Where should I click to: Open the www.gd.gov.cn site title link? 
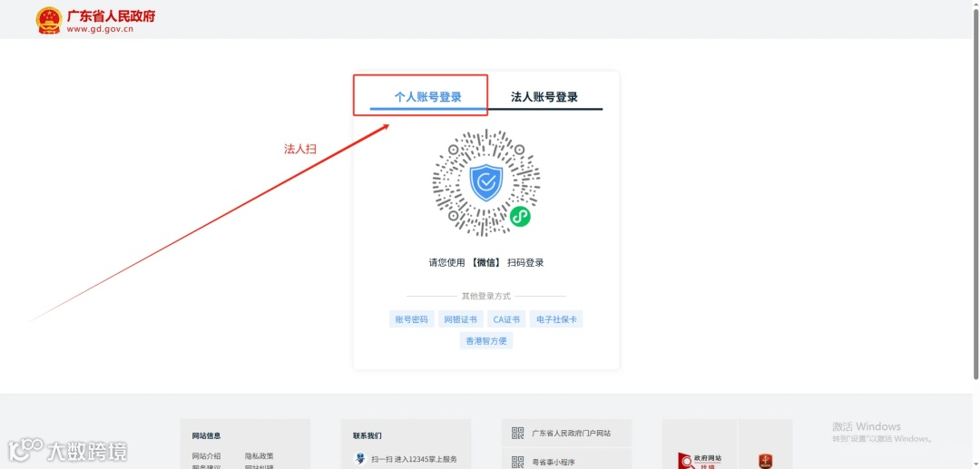pyautogui.click(x=100, y=29)
